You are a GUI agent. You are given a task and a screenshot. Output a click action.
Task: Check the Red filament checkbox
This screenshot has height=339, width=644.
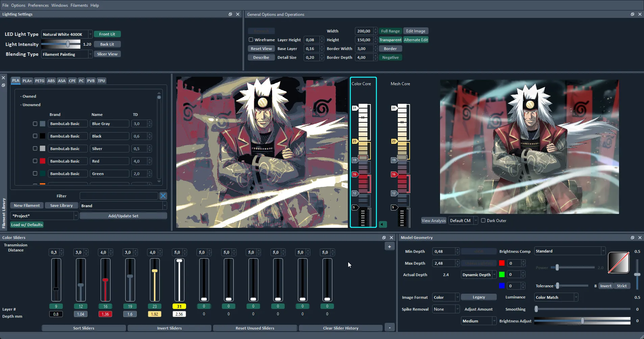tap(35, 161)
